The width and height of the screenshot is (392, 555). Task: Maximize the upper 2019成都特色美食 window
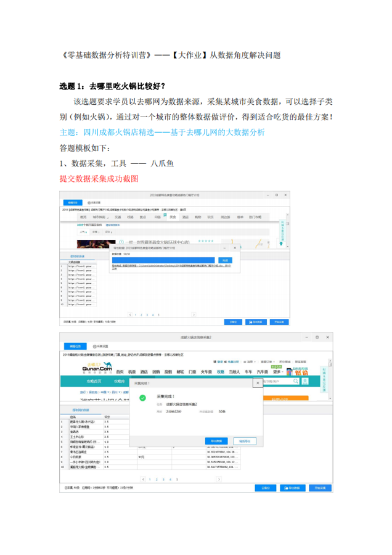click(x=277, y=195)
